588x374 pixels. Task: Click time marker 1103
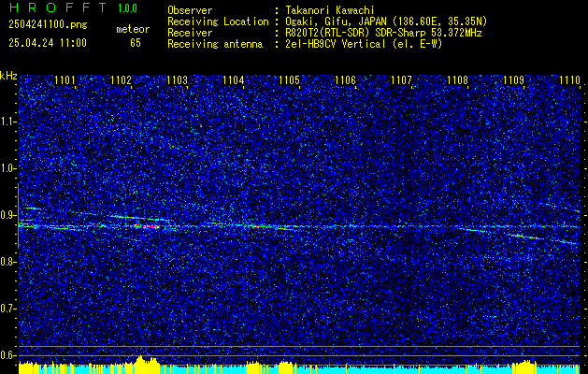tap(177, 80)
